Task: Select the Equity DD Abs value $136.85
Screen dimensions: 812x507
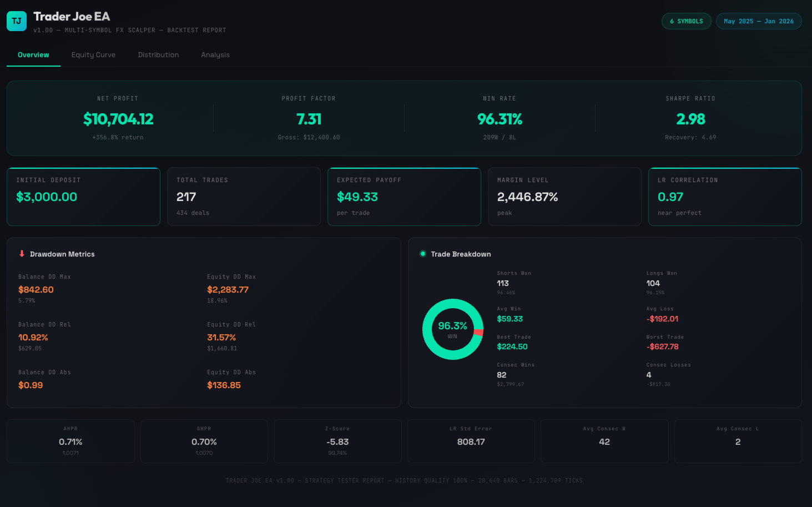Action: pos(224,385)
